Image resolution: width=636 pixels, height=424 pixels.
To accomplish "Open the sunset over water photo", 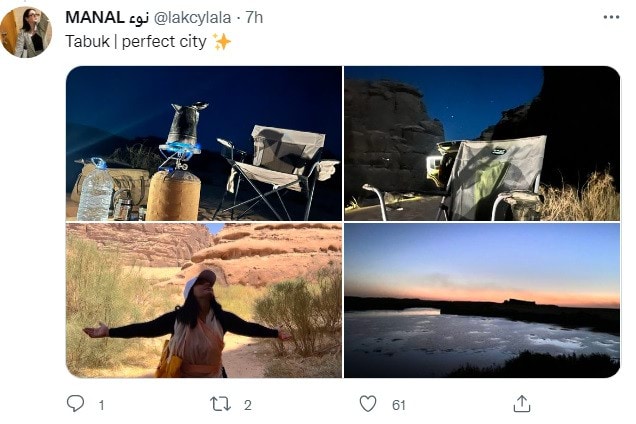I will click(x=482, y=300).
